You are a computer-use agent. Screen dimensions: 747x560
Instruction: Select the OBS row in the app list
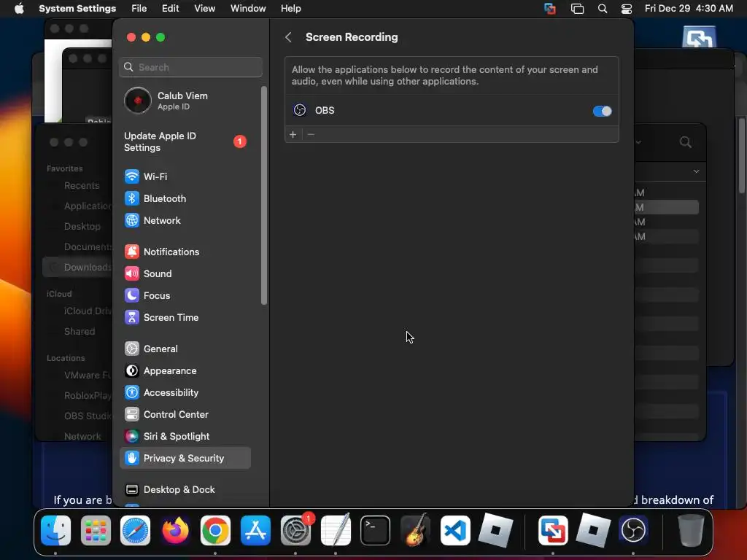[x=452, y=111]
